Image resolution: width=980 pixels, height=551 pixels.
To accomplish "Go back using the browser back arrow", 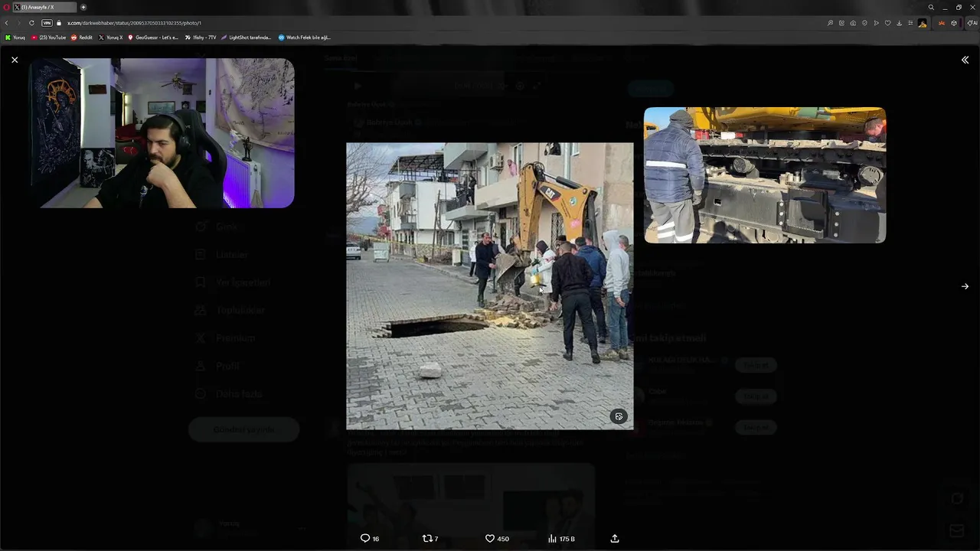I will pyautogui.click(x=6, y=23).
